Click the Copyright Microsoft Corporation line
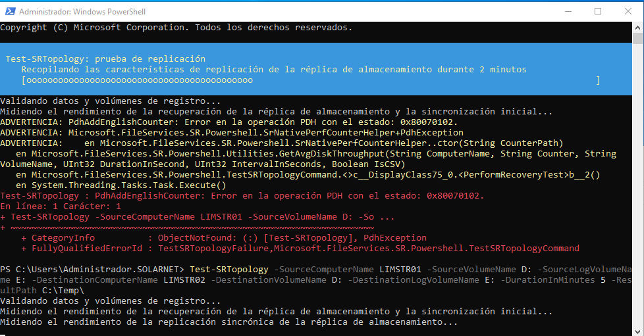This screenshot has height=336, width=644. pyautogui.click(x=176, y=28)
